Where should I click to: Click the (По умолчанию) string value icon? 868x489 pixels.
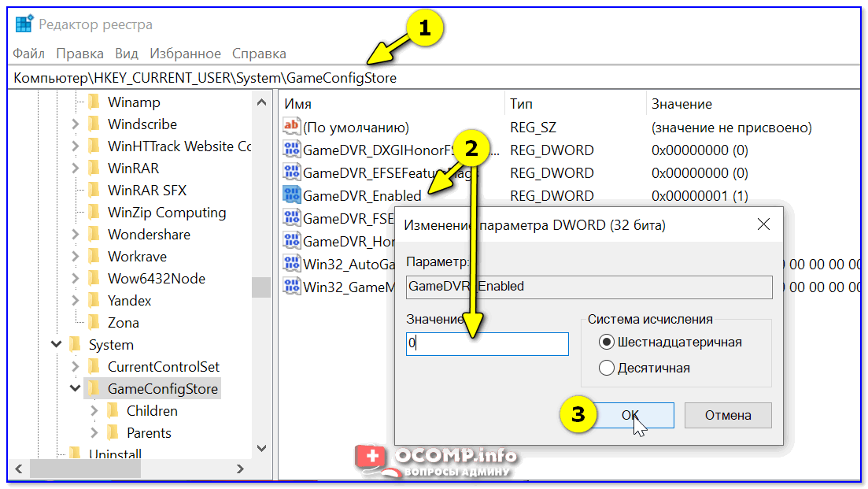point(292,126)
